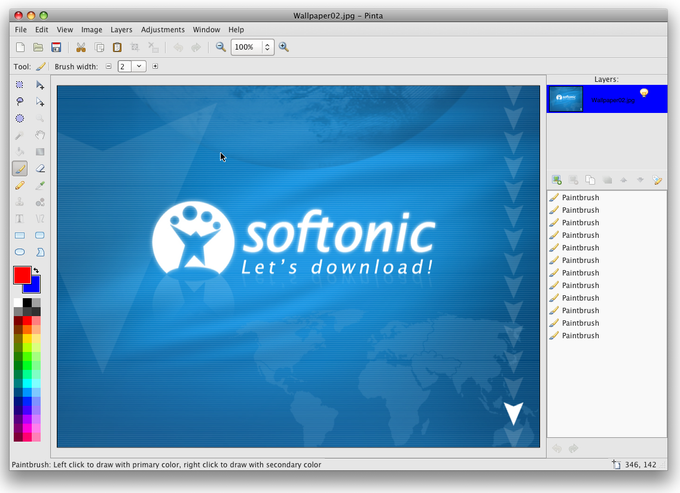The height and width of the screenshot is (493, 680).
Task: Toggle visibility of Wallpaper02.jpg layer
Action: click(644, 92)
